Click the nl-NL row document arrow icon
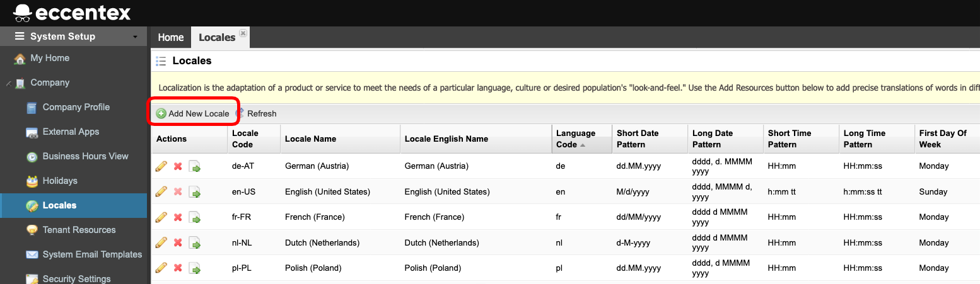This screenshot has height=284, width=980. [x=195, y=242]
